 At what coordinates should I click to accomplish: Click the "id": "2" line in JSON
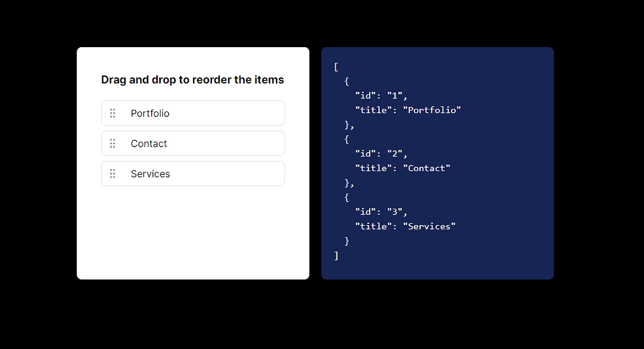(381, 153)
